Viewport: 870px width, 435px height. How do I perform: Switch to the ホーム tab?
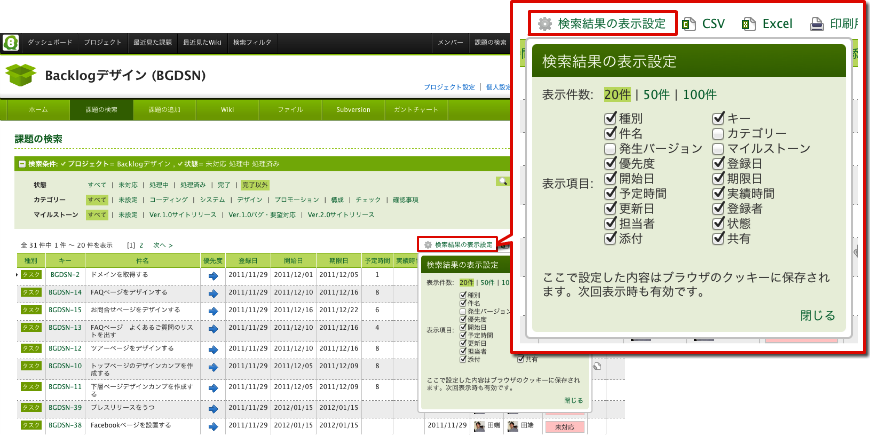[38, 110]
